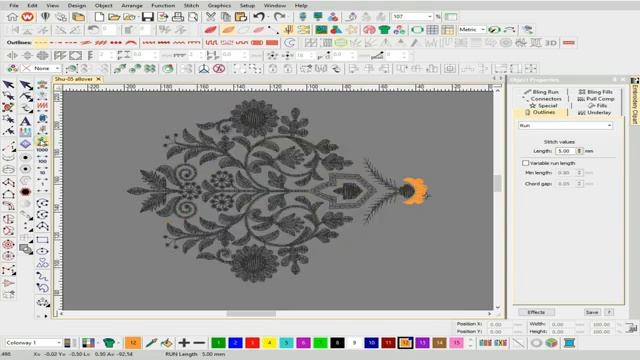Click the stitch Length input field
Image resolution: width=640 pixels, height=360 pixels.
pyautogui.click(x=565, y=151)
